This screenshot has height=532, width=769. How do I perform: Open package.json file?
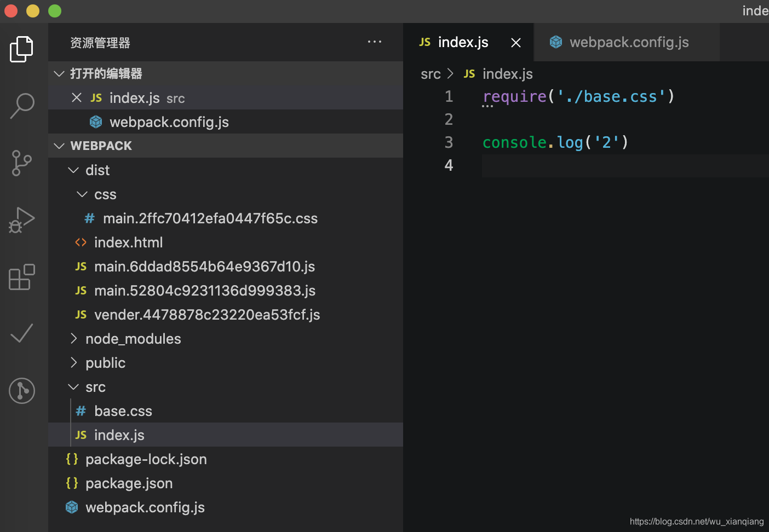(129, 483)
